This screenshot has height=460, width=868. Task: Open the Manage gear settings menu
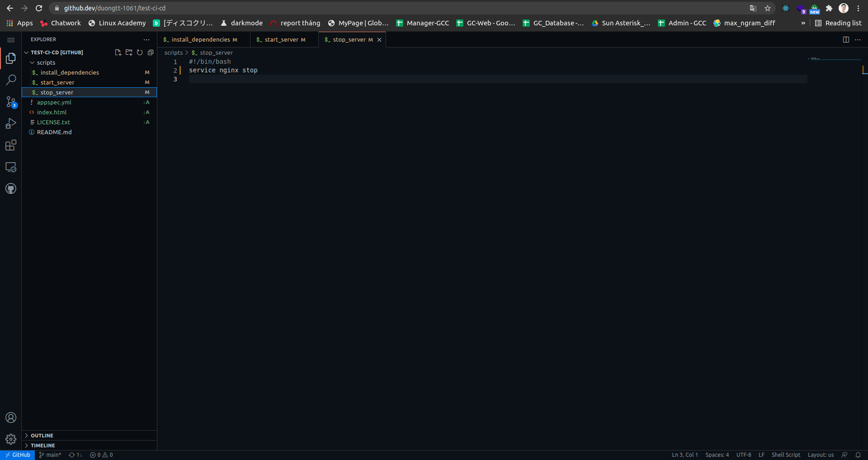11,439
